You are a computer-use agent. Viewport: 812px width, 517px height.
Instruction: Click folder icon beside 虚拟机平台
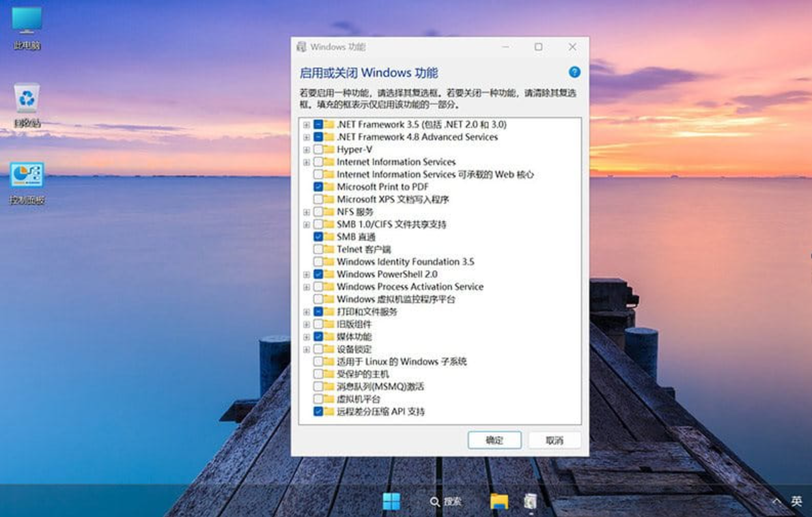(329, 399)
